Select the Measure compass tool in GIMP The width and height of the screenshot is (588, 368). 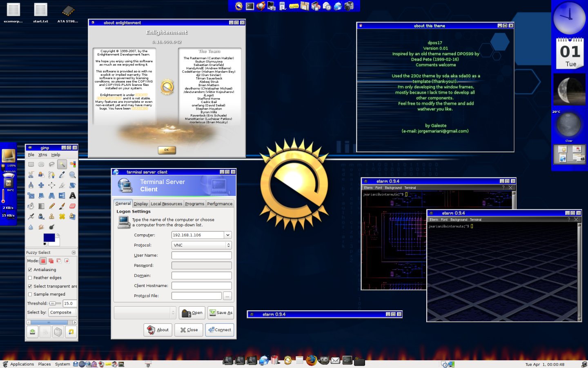click(x=31, y=185)
